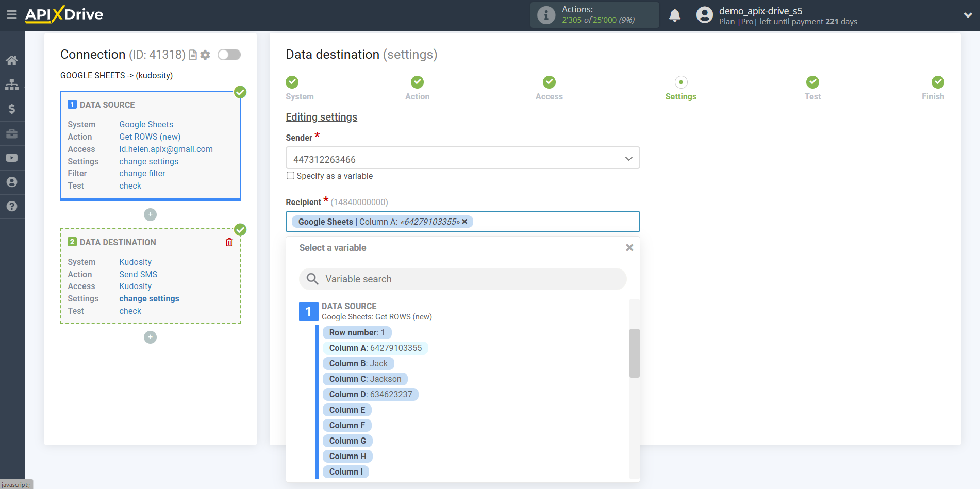
Task: Open the connection settings gear icon
Action: coord(205,55)
